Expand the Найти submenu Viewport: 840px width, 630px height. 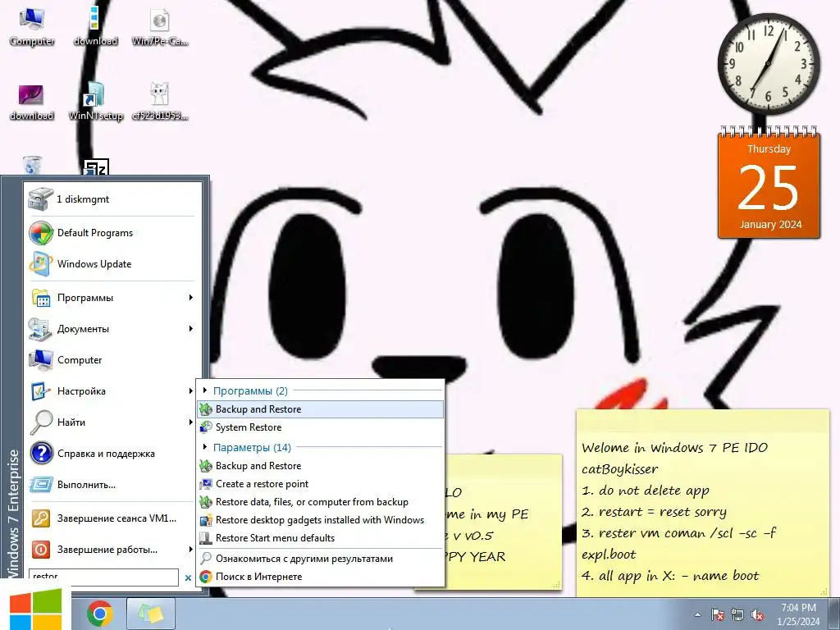[112, 422]
